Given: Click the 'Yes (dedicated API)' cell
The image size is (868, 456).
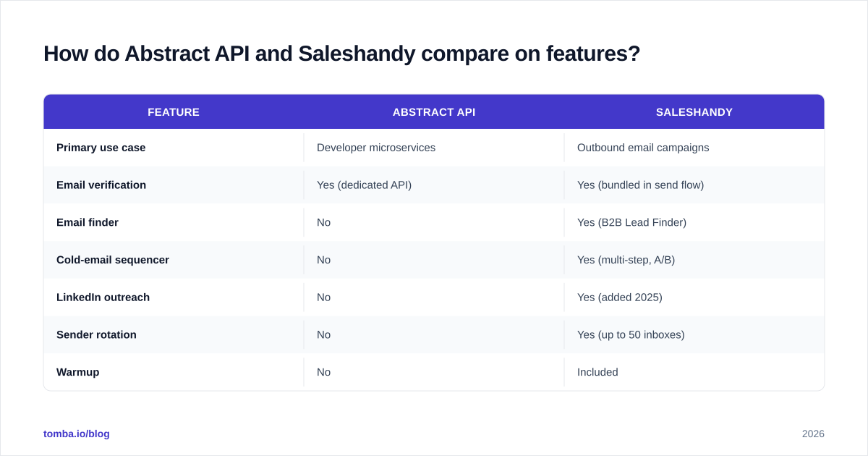Looking at the screenshot, I should [x=364, y=185].
